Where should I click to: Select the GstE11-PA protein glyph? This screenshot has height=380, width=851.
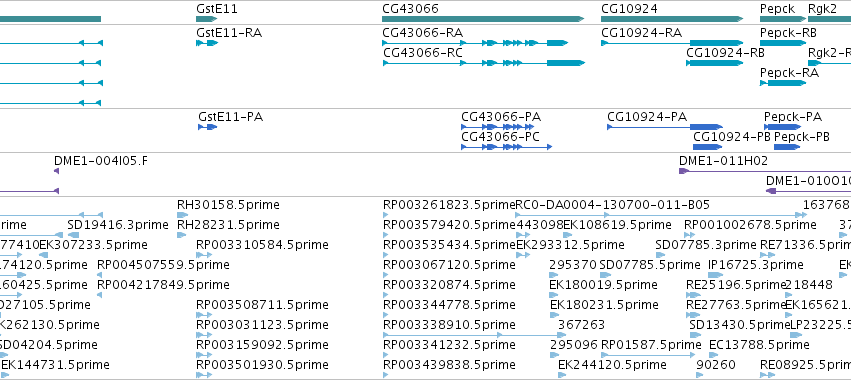point(207,127)
